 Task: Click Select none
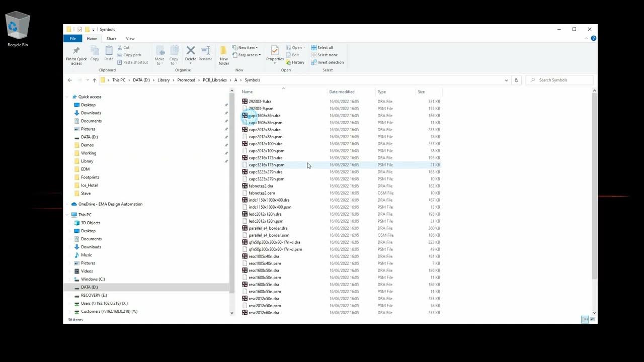pyautogui.click(x=325, y=55)
